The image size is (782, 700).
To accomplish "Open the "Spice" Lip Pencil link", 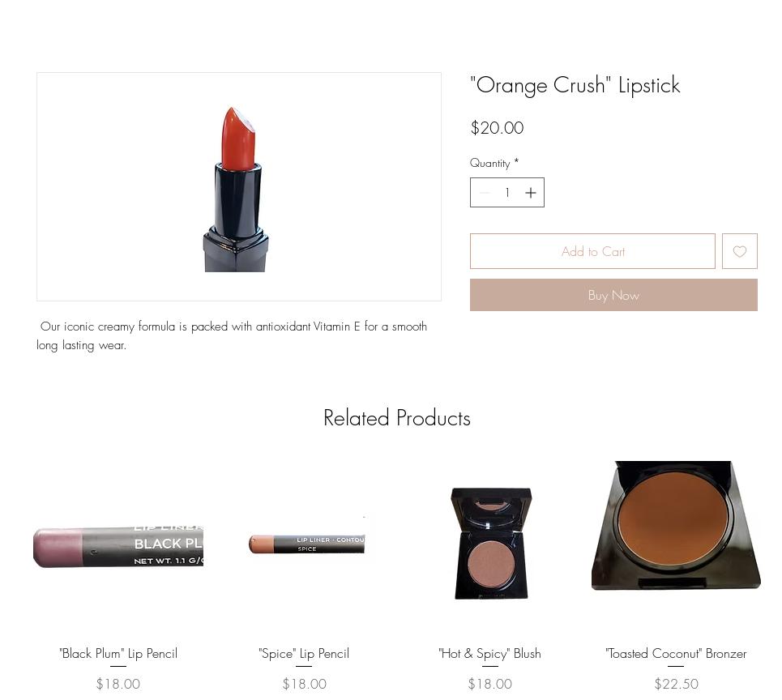I will tap(304, 654).
